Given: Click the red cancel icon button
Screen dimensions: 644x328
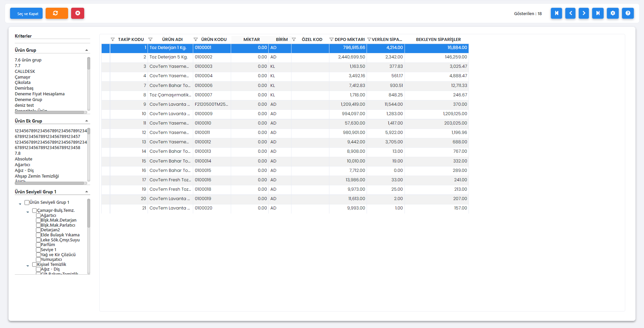Looking at the screenshot, I should coord(77,13).
